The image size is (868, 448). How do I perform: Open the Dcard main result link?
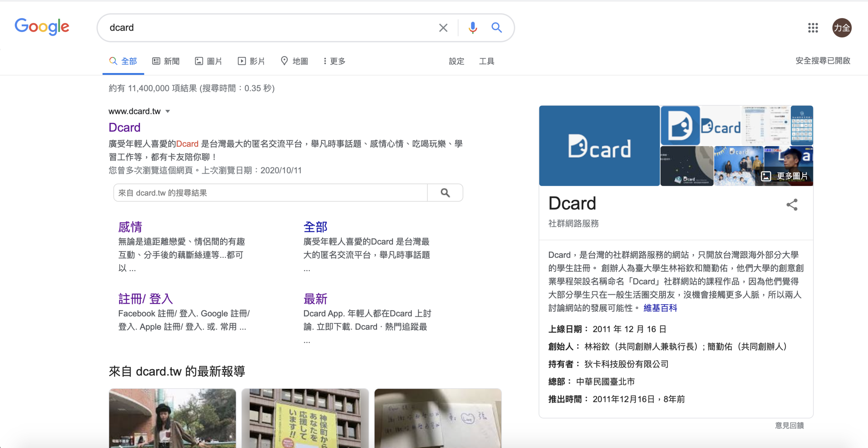(124, 128)
